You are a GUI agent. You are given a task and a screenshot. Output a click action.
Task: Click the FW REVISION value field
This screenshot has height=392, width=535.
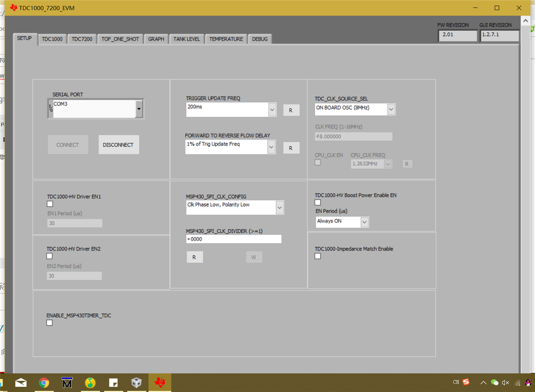click(458, 36)
